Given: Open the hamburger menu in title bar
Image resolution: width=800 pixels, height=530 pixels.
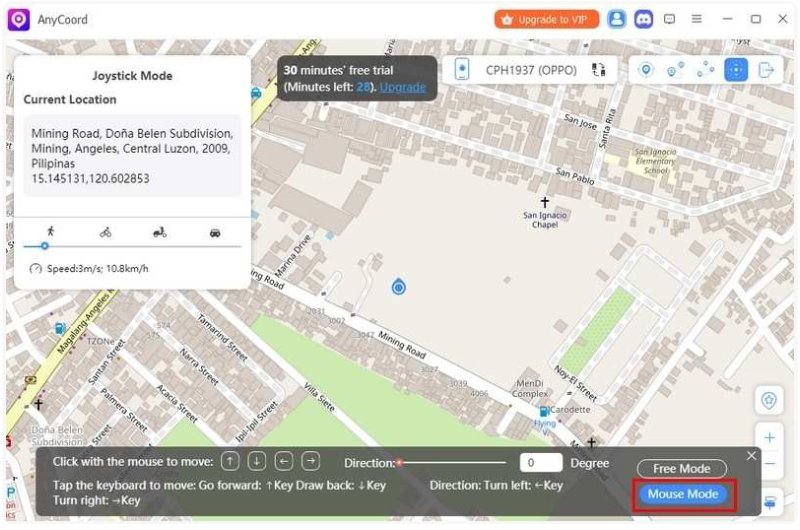Looking at the screenshot, I should tap(697, 19).
